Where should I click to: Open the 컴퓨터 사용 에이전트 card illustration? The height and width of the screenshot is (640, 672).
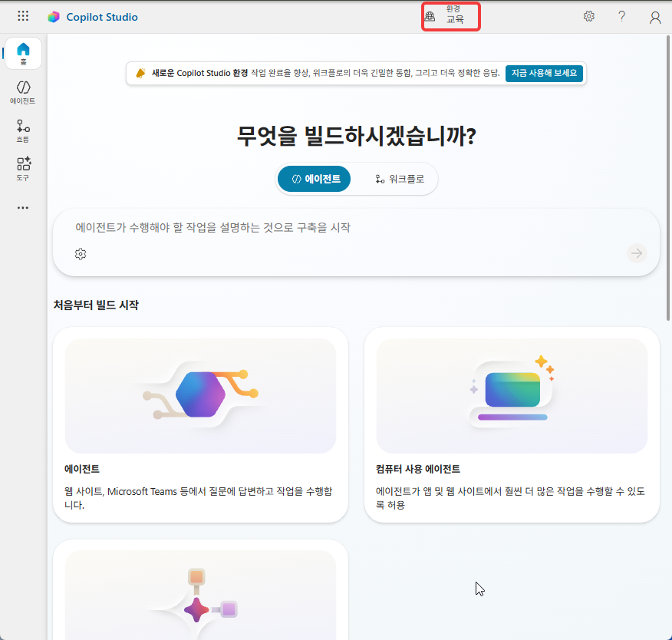512,396
